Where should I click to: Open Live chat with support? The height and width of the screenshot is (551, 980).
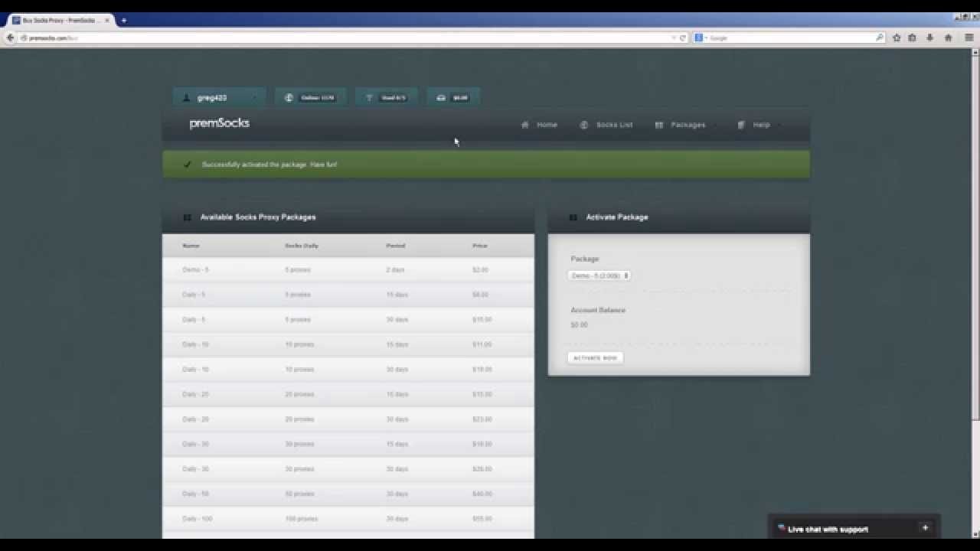click(828, 529)
